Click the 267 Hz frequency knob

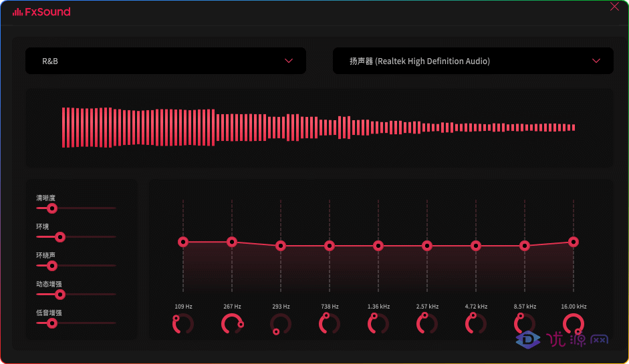click(x=232, y=324)
